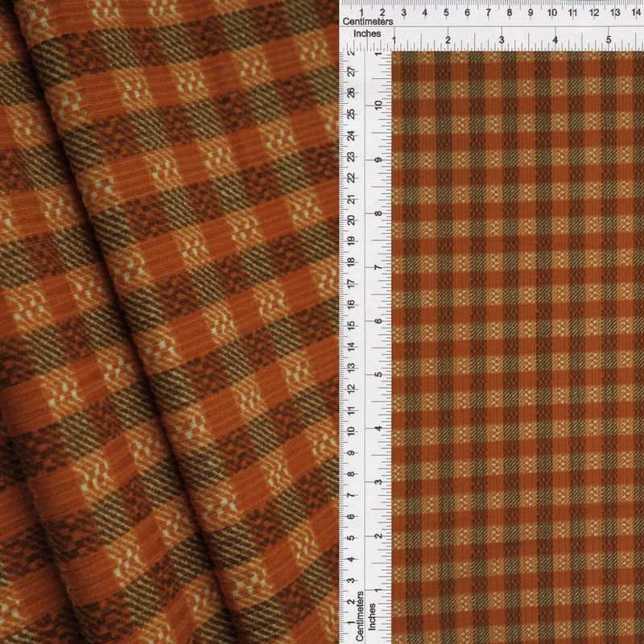
Task: Click the vertical "Centimeters" label on the side ruler
Action: 360,616
